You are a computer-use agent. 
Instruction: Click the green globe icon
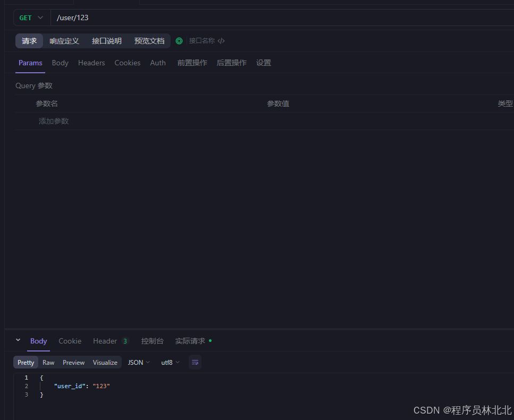tap(179, 41)
